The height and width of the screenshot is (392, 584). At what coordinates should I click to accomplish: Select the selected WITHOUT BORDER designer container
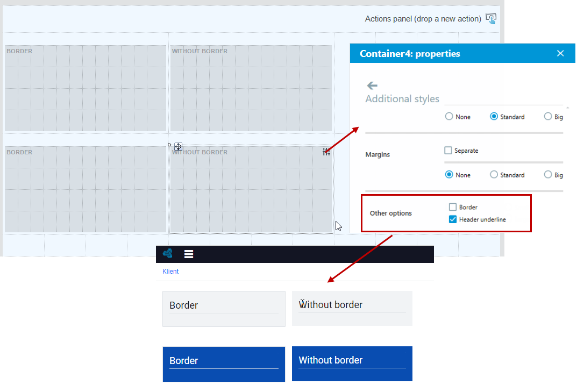[x=251, y=189]
